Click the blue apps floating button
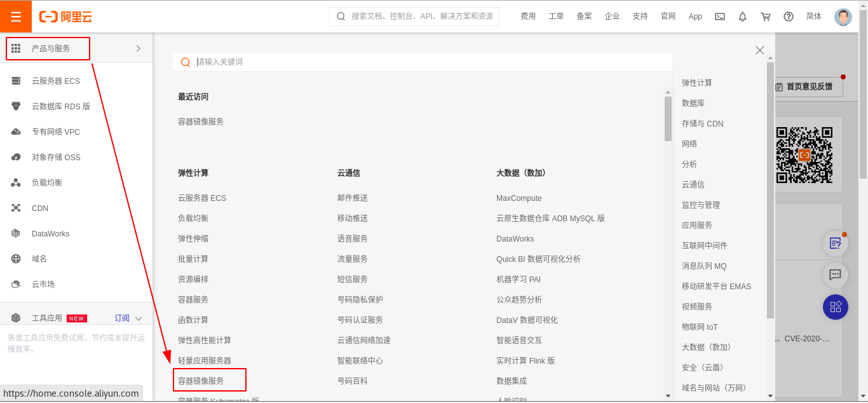The height and width of the screenshot is (403, 868). coord(836,307)
